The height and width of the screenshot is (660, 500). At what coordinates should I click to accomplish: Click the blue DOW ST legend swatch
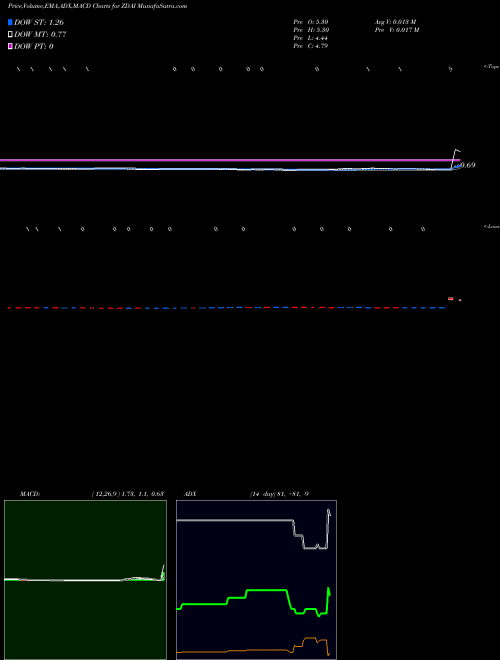coord(10,22)
